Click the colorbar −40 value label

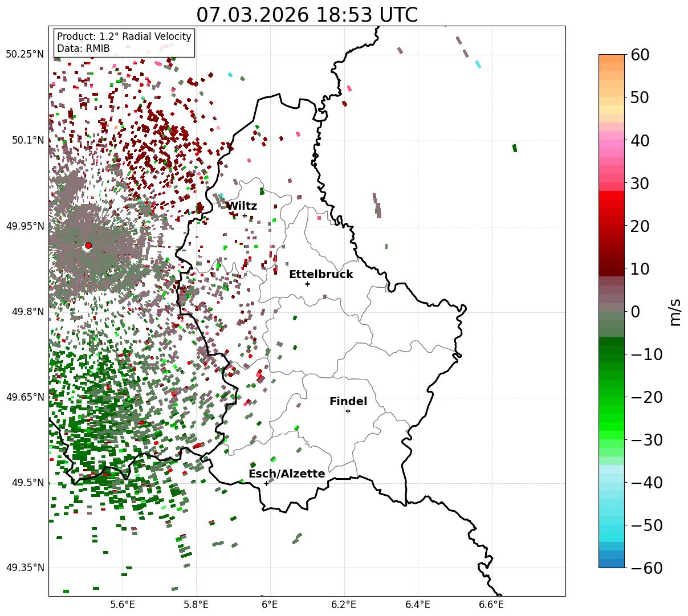pyautogui.click(x=646, y=483)
